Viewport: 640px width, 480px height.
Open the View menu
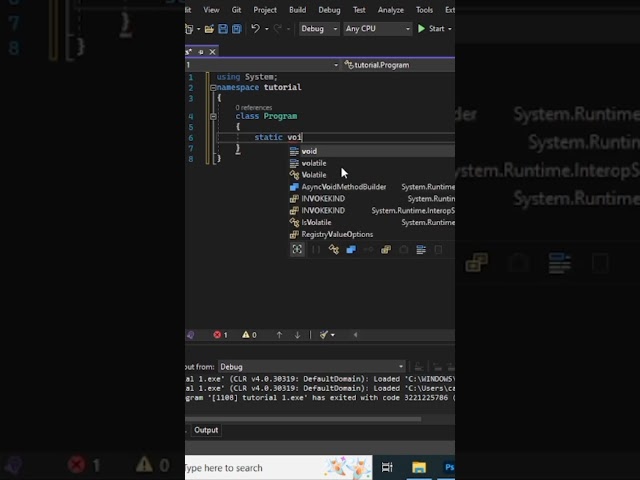click(x=211, y=10)
